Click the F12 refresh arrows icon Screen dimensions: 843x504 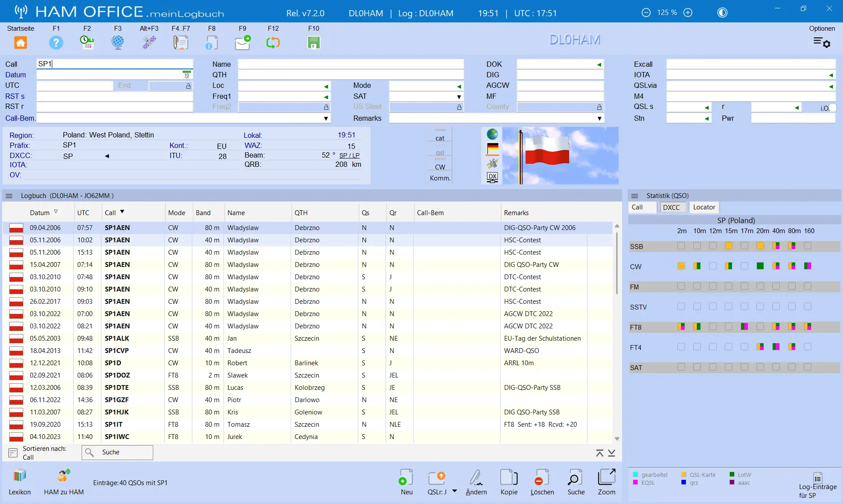click(x=273, y=43)
